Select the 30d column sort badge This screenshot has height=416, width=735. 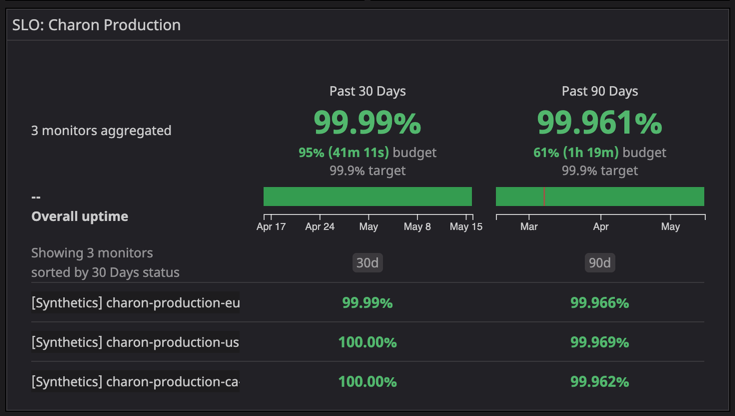click(x=368, y=263)
